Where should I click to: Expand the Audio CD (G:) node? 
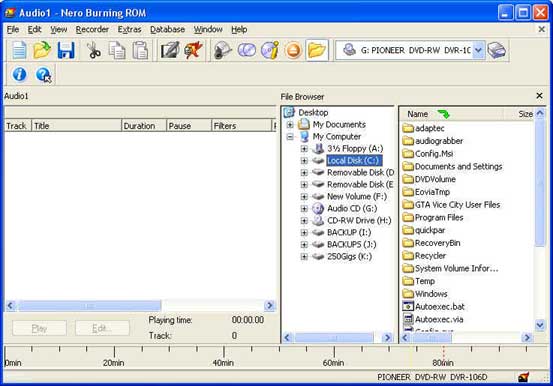click(x=304, y=209)
